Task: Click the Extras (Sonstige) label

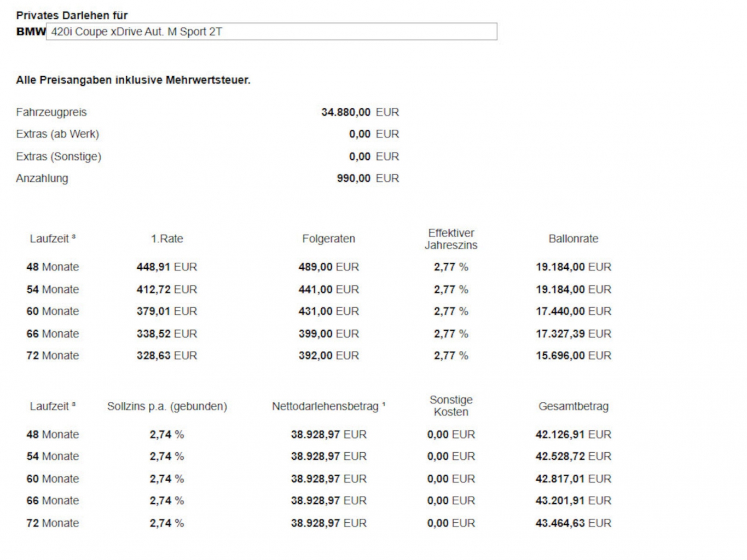Action: pos(59,157)
